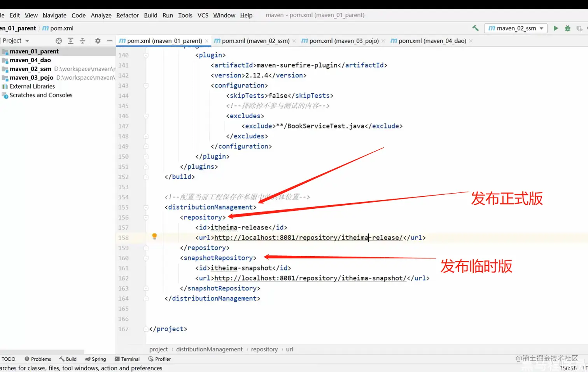Click the version 2.12.4 text
The width and height of the screenshot is (588, 372).
click(x=257, y=75)
